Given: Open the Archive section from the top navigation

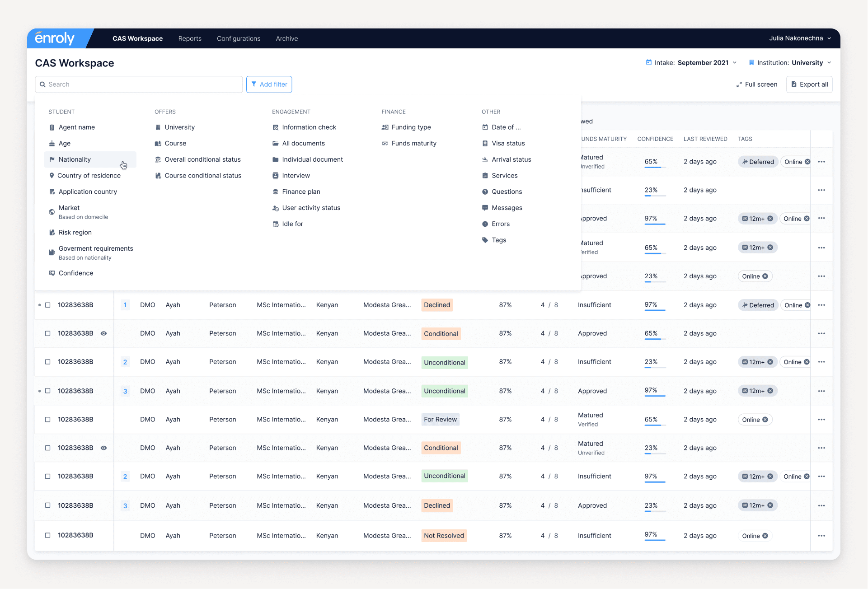Looking at the screenshot, I should [286, 38].
